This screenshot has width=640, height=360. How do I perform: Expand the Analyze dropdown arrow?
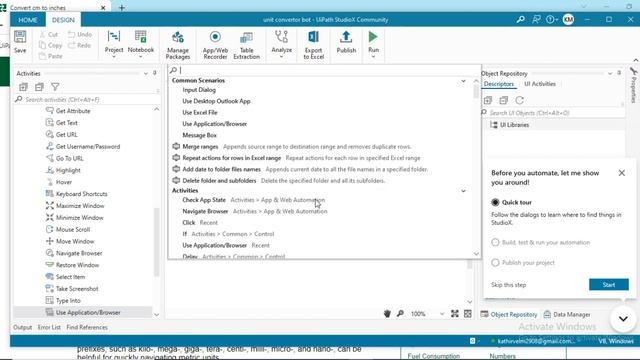click(x=282, y=57)
